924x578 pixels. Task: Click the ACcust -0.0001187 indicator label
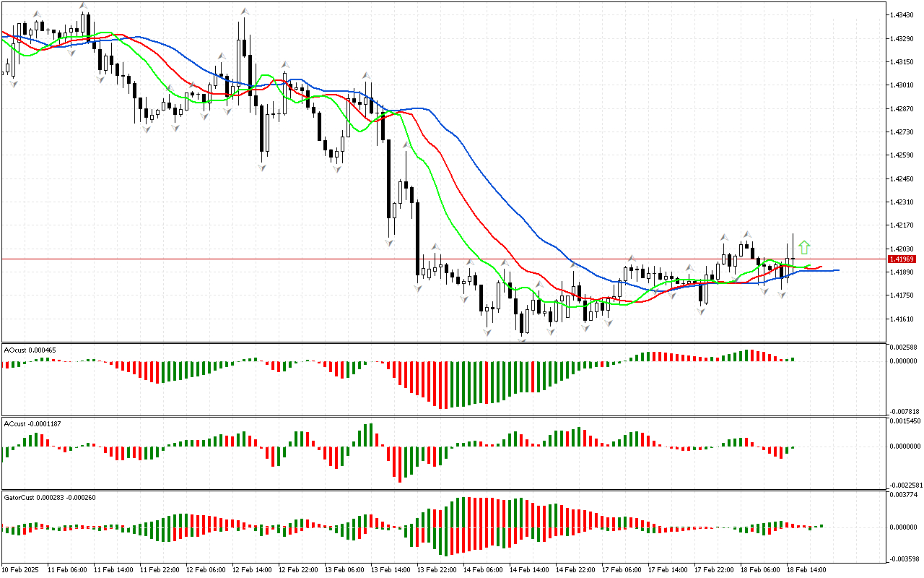click(x=32, y=423)
